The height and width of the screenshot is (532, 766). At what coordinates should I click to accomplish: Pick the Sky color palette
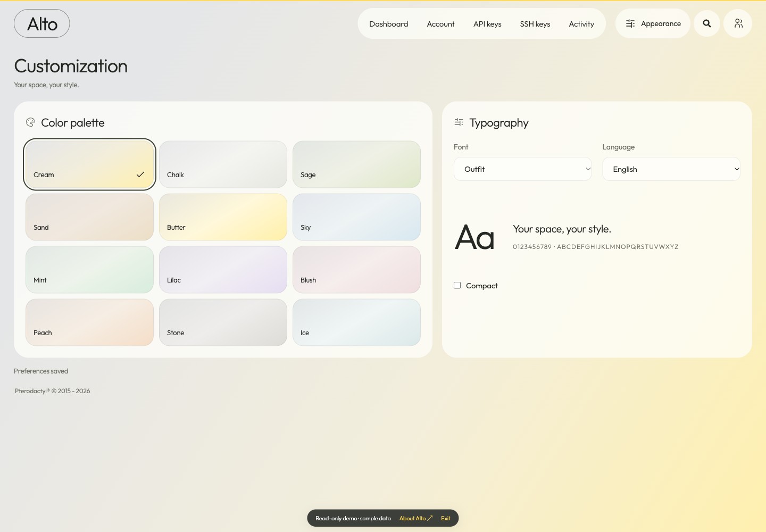tap(356, 217)
